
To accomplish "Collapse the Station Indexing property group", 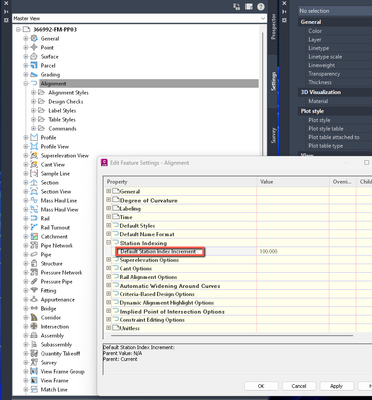I will (x=108, y=243).
